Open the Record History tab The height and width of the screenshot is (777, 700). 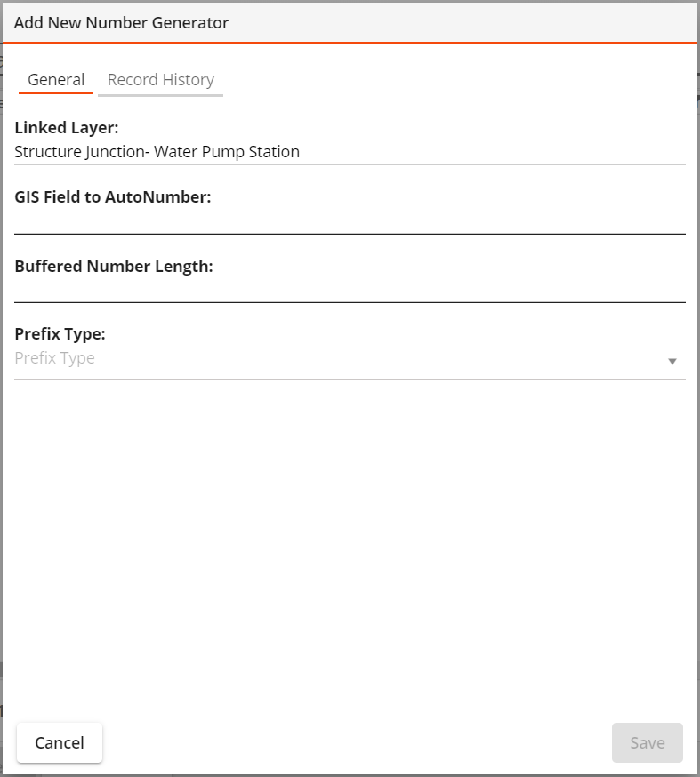(161, 80)
